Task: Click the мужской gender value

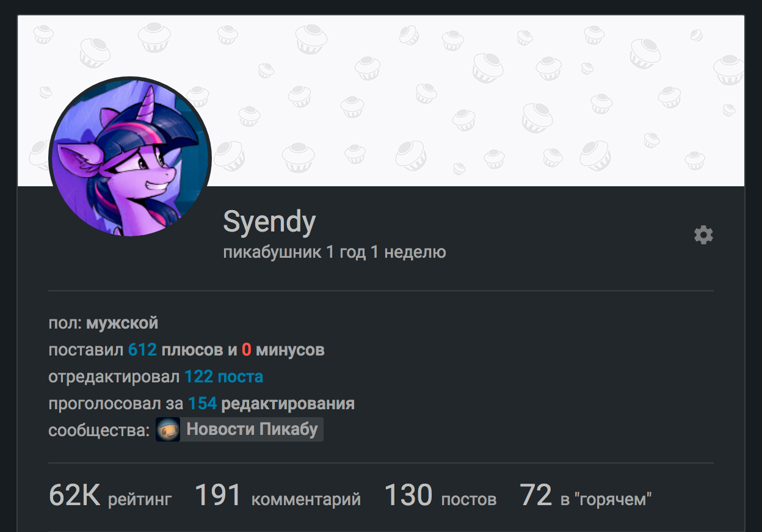Action: click(122, 322)
